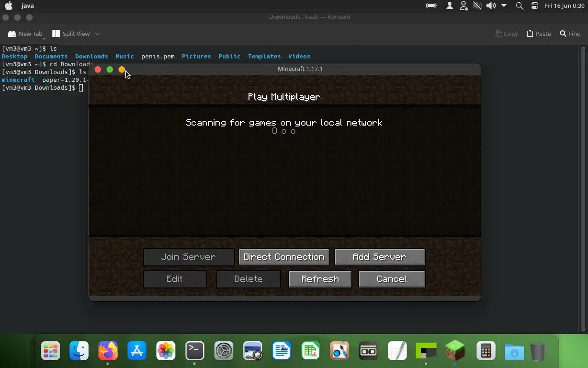Screen dimensions: 588x368
Task: Open the paint/drawing app in dock
Action: pyautogui.click(x=339, y=351)
